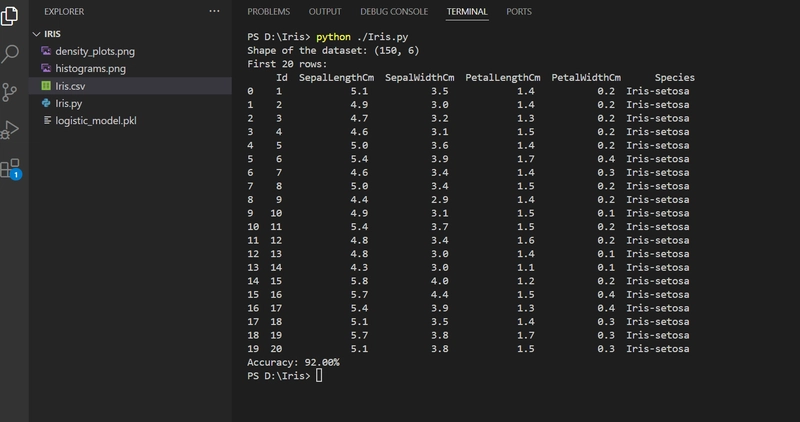Switch to the OUTPUT tab

325,12
